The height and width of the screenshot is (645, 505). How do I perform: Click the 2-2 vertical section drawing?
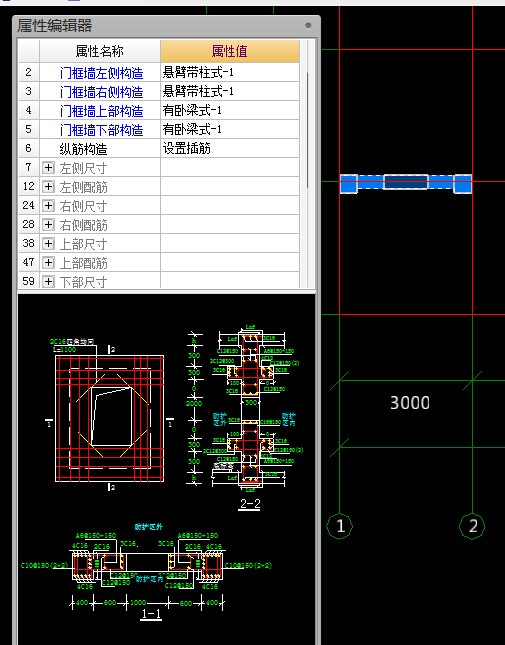click(x=250, y=409)
